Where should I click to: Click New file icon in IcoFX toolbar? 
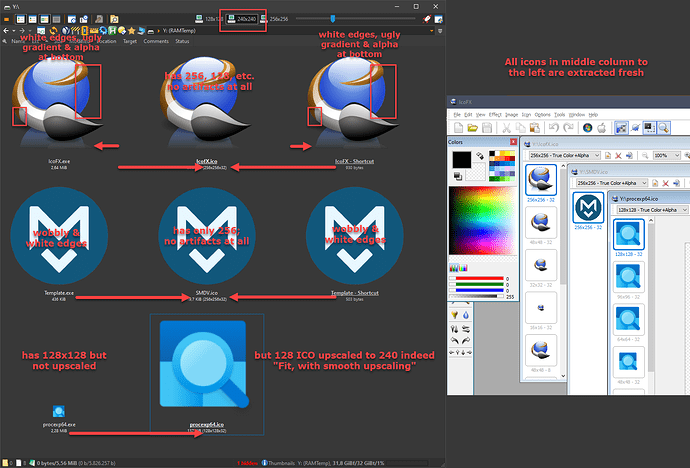click(x=458, y=128)
